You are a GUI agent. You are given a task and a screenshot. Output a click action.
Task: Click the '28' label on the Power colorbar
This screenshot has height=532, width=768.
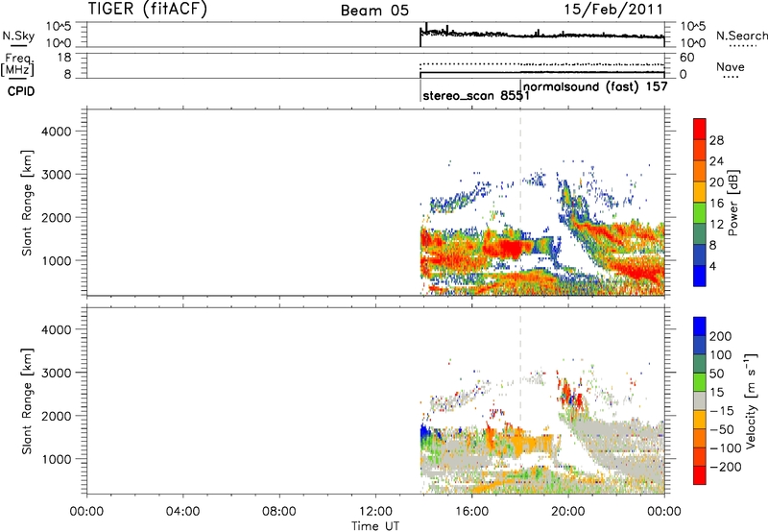[x=716, y=140]
